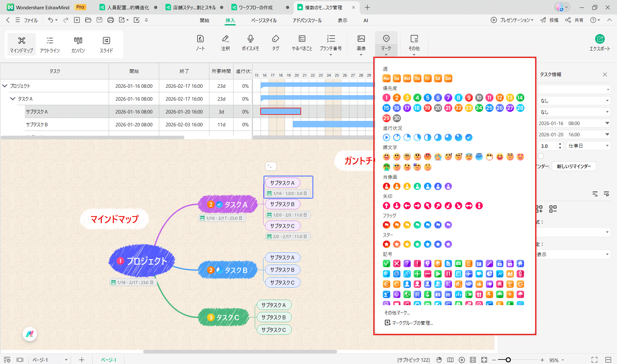Image resolution: width=617 pixels, height=364 pixels.
Task: Open the ページスタイル ribbon tab
Action: coord(264,20)
